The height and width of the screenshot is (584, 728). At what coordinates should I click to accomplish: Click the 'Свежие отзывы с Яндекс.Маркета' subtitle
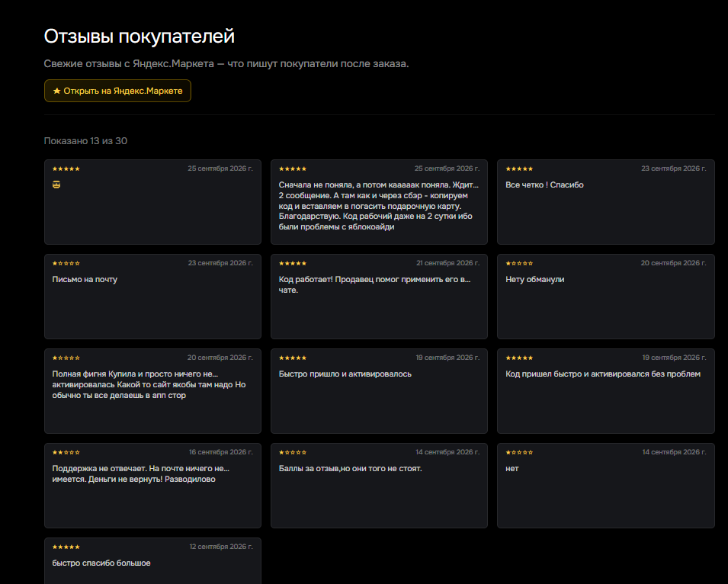point(226,63)
